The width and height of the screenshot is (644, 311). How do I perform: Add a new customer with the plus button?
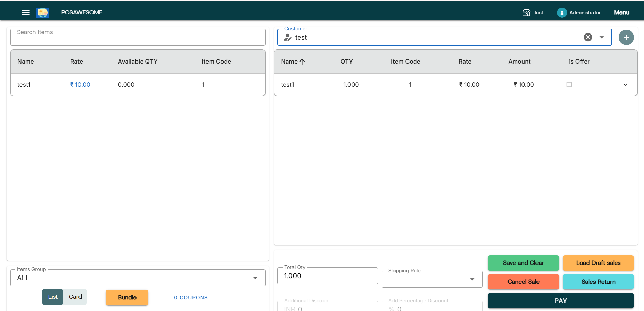[626, 37]
